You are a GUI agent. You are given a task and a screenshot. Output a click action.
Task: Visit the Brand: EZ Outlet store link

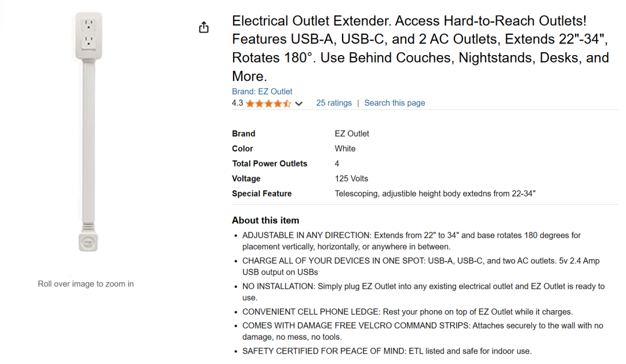pyautogui.click(x=262, y=92)
